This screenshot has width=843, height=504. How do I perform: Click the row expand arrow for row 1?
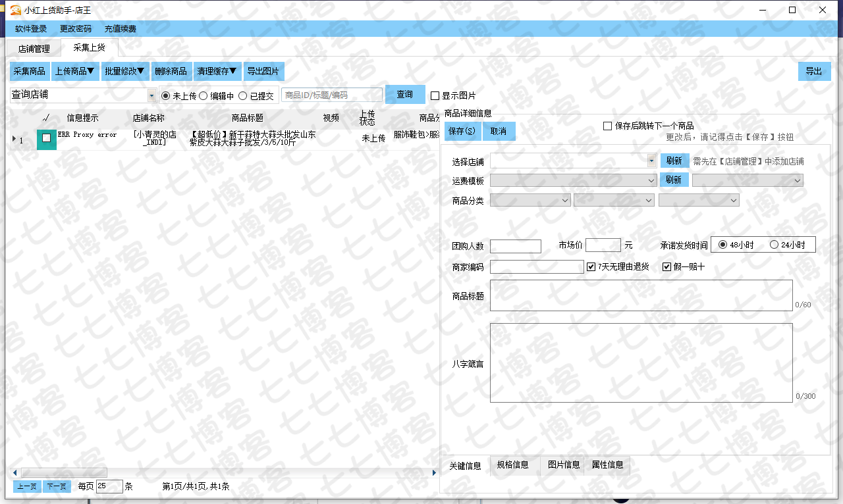(x=14, y=139)
